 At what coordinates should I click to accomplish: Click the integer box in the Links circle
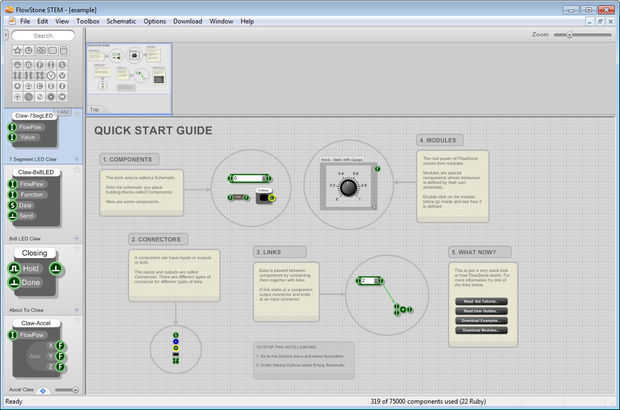370,281
